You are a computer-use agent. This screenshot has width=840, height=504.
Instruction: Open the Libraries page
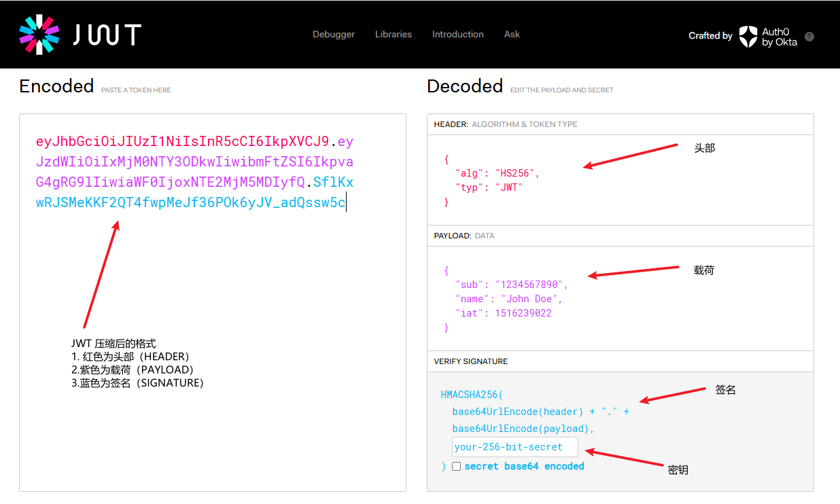pyautogui.click(x=393, y=34)
